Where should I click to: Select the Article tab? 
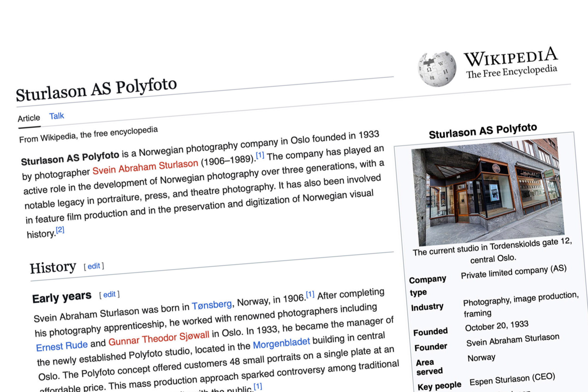pos(29,118)
